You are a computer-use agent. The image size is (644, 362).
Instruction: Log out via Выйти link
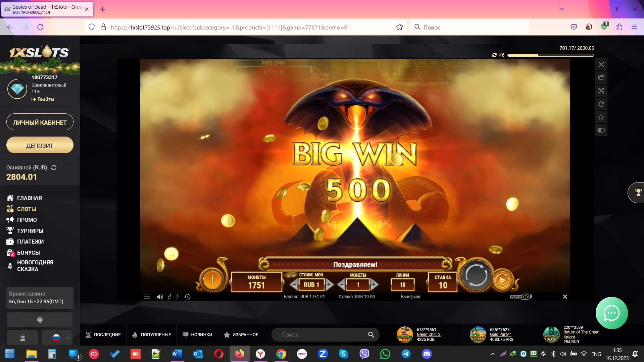(x=43, y=99)
